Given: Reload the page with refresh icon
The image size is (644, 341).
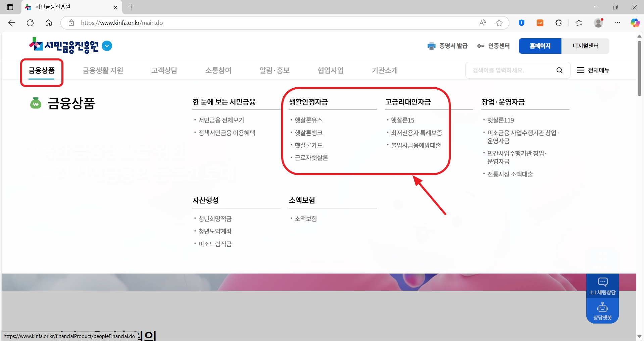Looking at the screenshot, I should coord(30,23).
